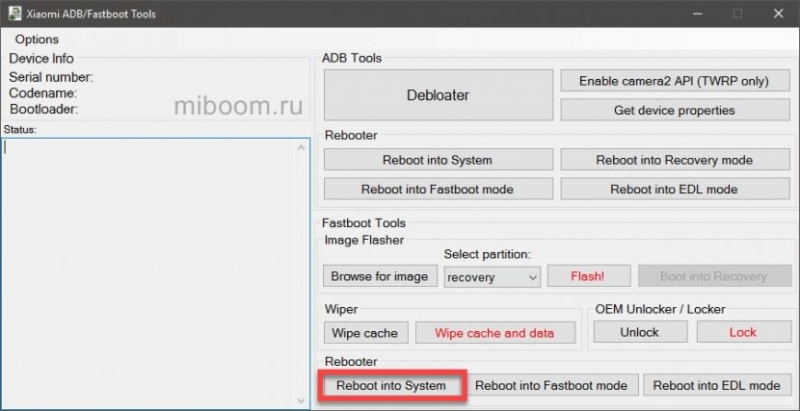800x411 pixels.
Task: Reboot into EDL mode under ADB Tools
Action: (674, 189)
